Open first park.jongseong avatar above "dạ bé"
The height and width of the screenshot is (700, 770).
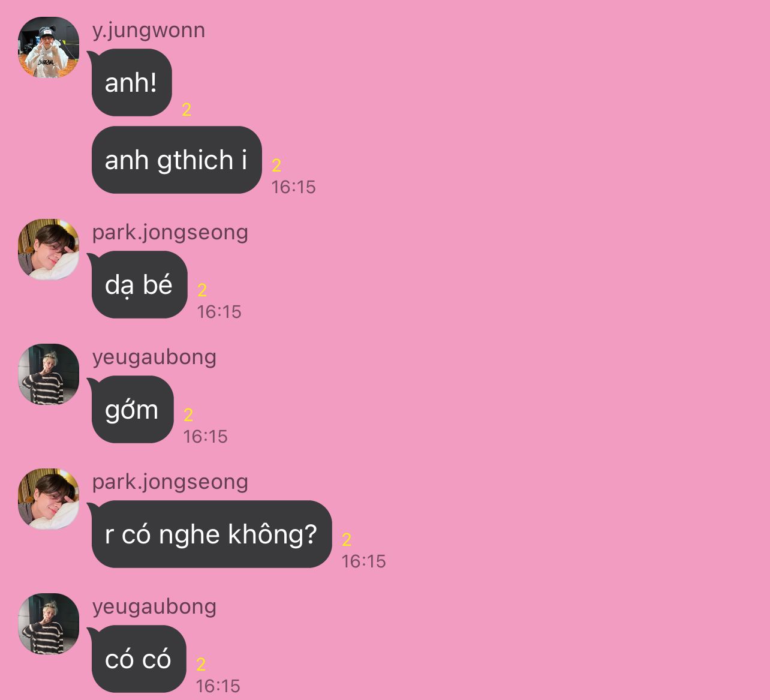click(x=49, y=249)
